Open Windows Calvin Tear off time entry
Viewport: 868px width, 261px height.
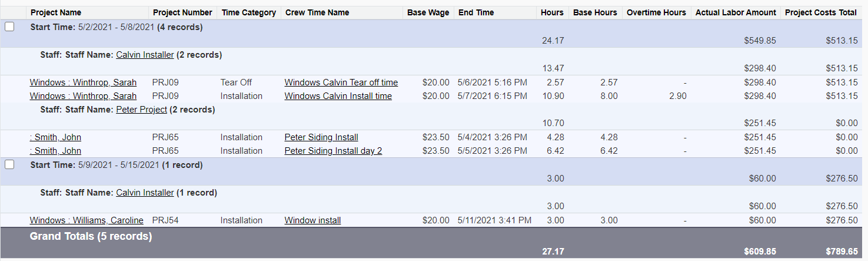pyautogui.click(x=341, y=82)
